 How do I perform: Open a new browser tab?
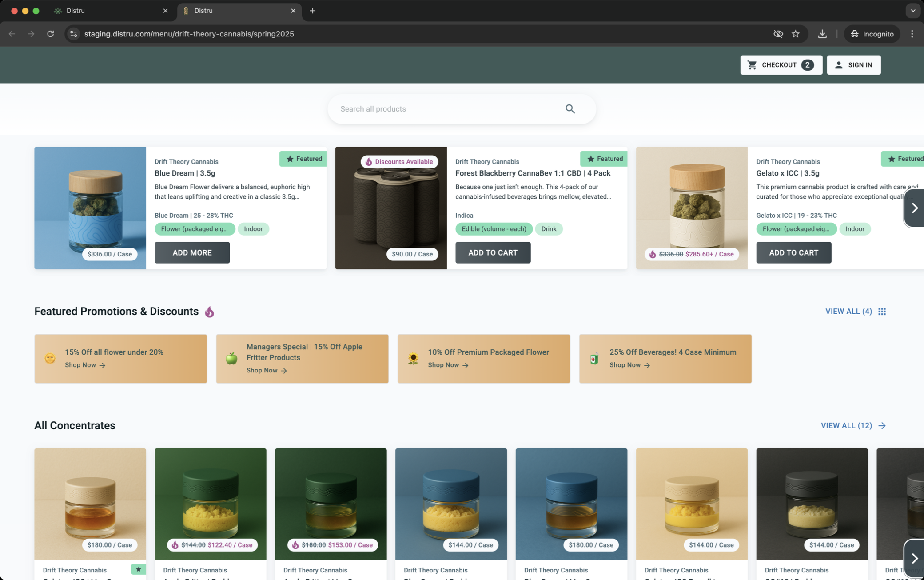pyautogui.click(x=313, y=11)
